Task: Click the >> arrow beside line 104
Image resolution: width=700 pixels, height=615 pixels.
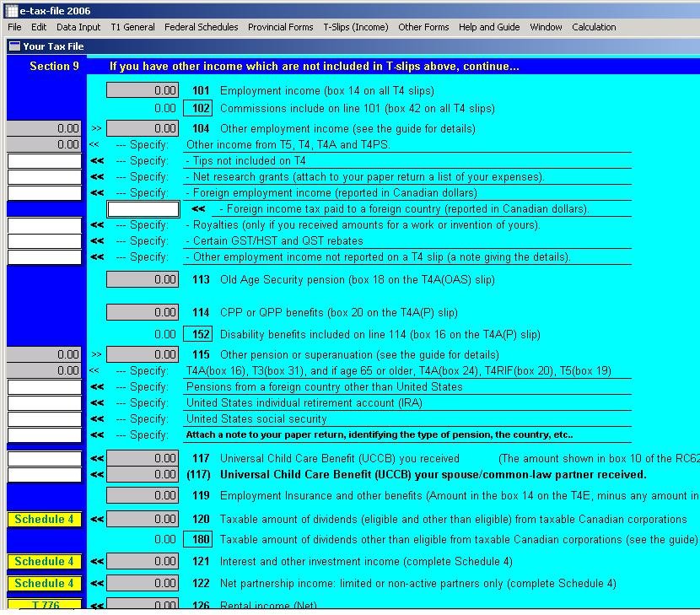Action: [96, 129]
